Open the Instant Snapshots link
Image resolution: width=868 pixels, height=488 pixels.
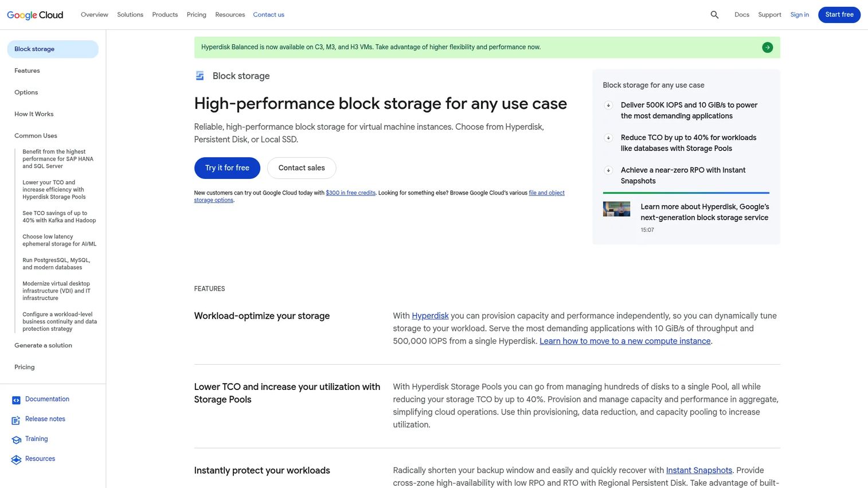click(x=699, y=471)
